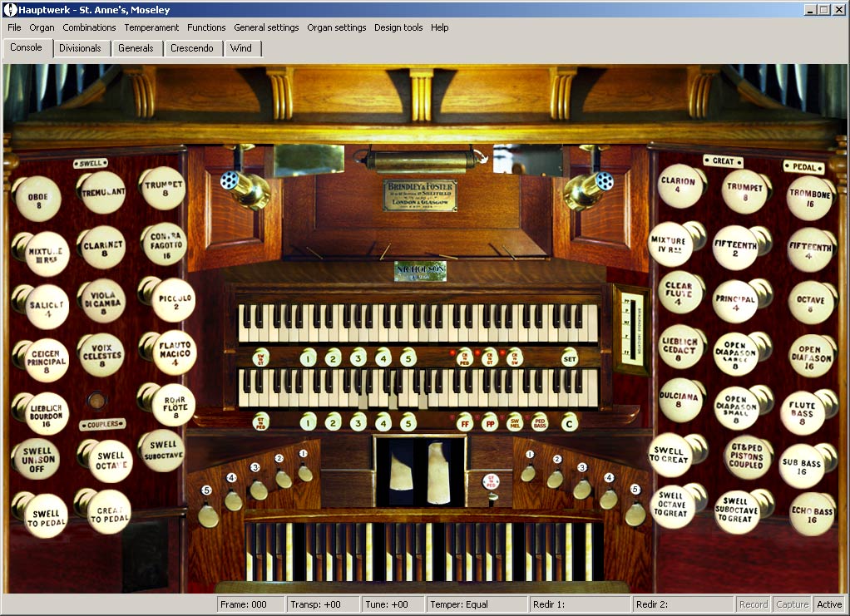Switch to the Generals tab

[x=136, y=48]
